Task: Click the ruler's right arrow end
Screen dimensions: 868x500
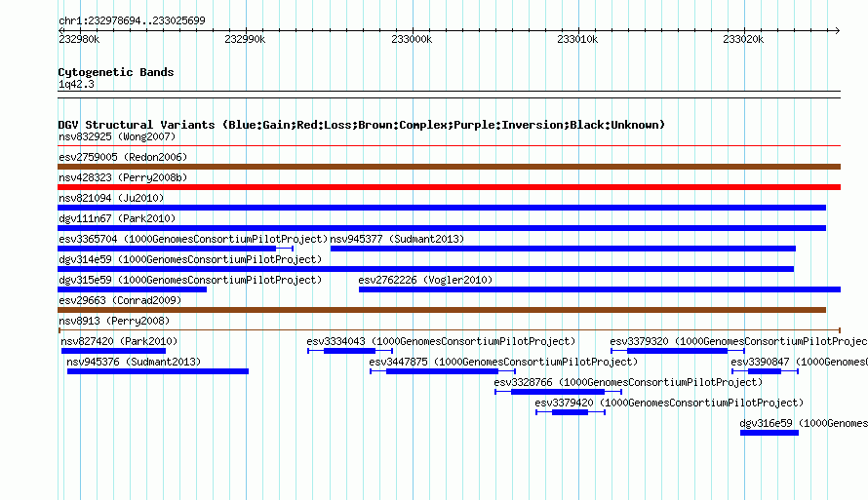Action: click(838, 30)
